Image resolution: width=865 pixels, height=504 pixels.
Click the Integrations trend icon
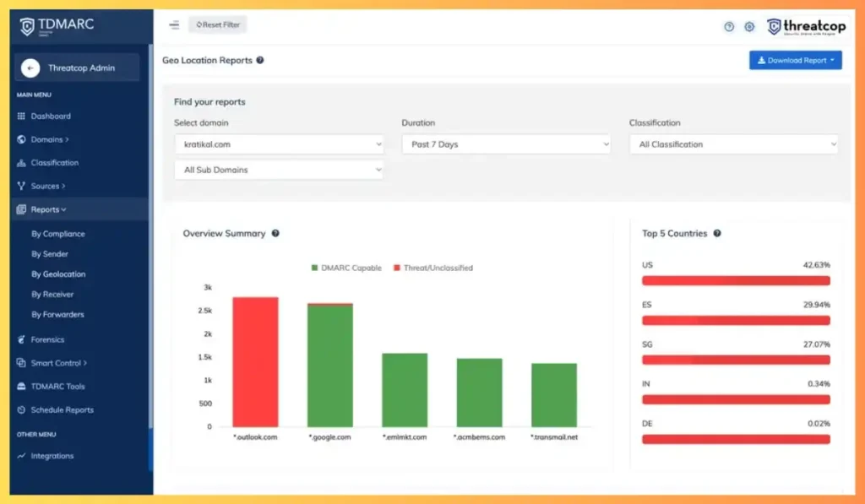[21, 456]
